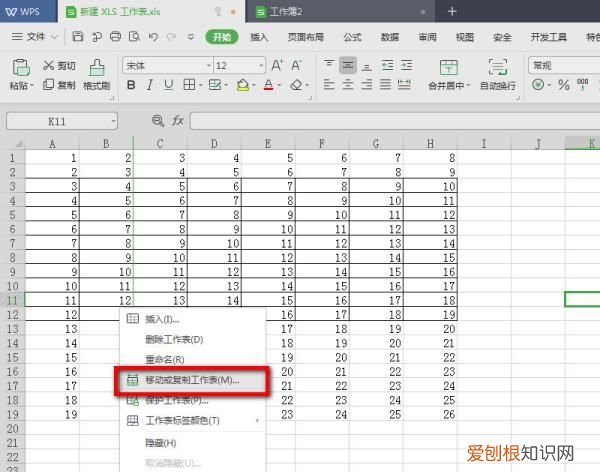Decrease indent icon
The width and height of the screenshot is (600, 472).
pyautogui.click(x=388, y=65)
